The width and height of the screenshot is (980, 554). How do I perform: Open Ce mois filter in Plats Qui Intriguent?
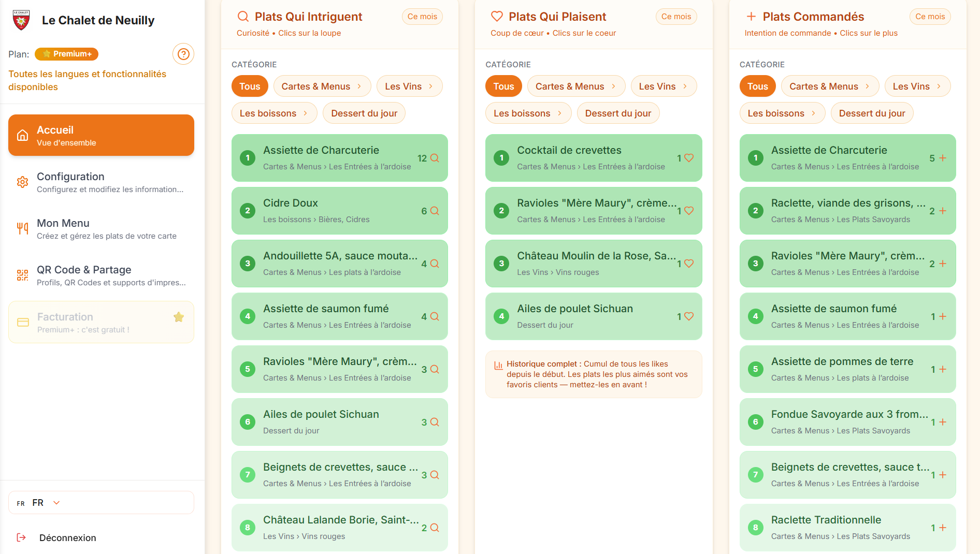pyautogui.click(x=422, y=17)
